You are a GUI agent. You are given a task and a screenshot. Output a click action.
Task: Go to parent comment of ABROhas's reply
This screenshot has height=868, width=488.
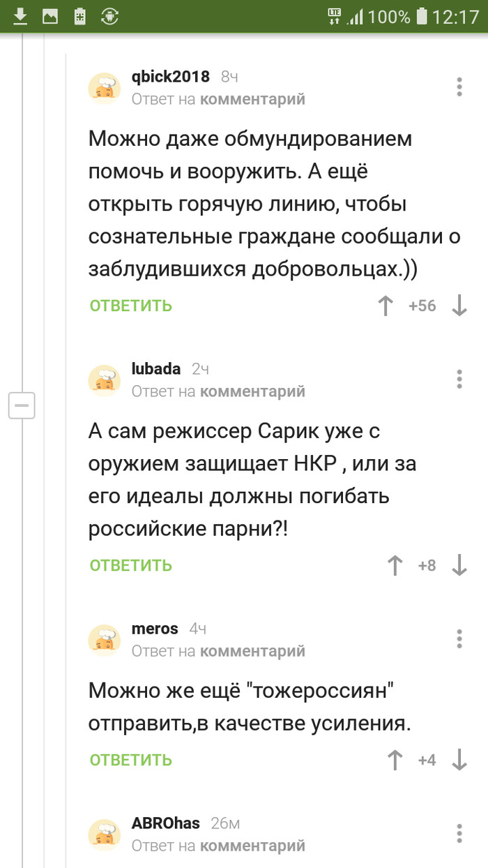click(252, 846)
